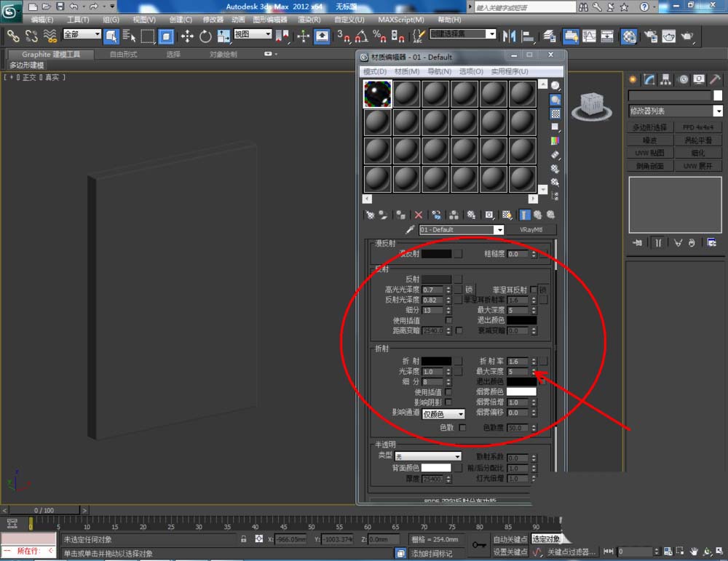The image size is (728, 561).
Task: Toggle material editor checkered background icon
Action: pyautogui.click(x=555, y=114)
